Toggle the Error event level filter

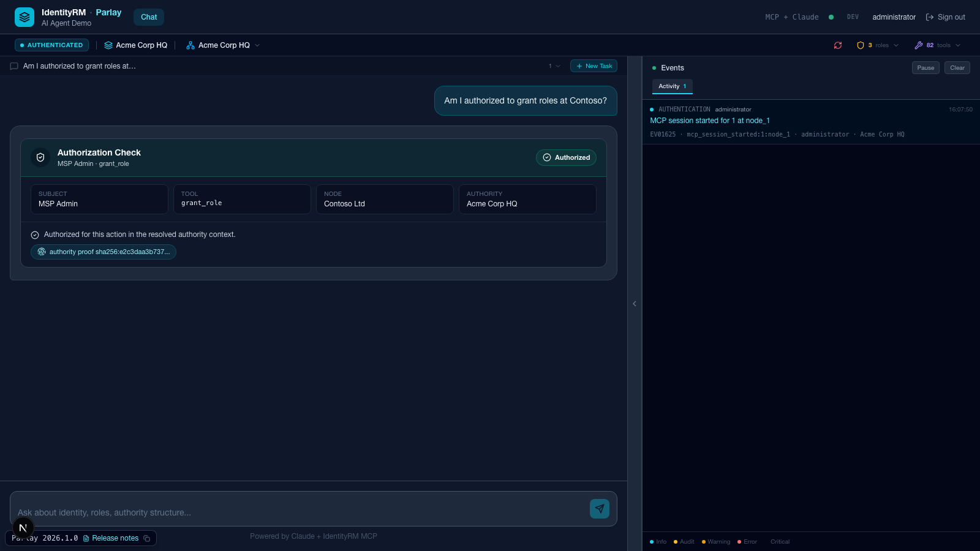tap(747, 542)
